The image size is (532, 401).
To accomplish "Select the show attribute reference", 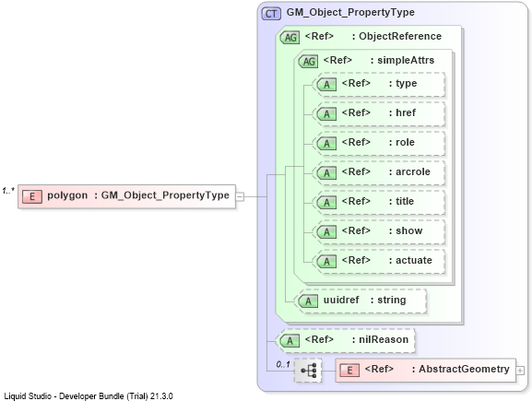I will coord(381,231).
